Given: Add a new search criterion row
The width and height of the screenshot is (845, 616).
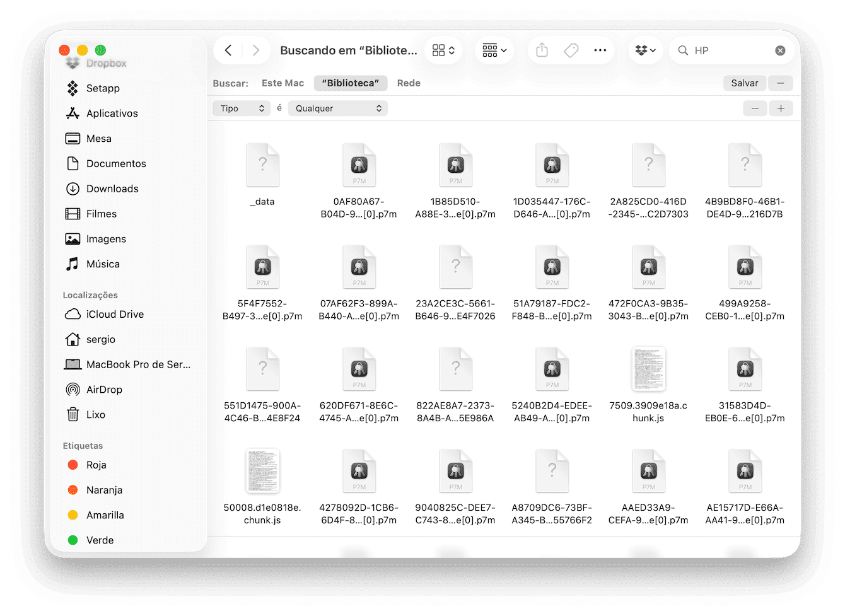Looking at the screenshot, I should tap(781, 108).
